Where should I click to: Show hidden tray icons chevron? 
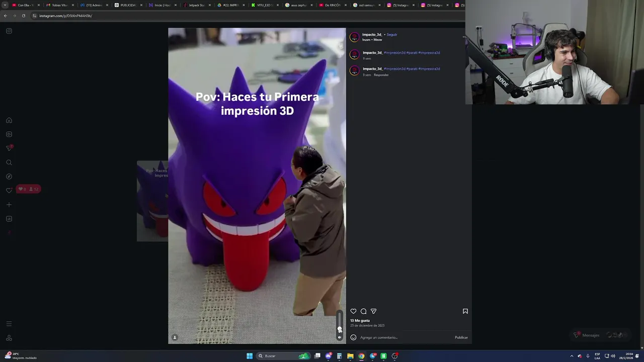[x=572, y=356]
